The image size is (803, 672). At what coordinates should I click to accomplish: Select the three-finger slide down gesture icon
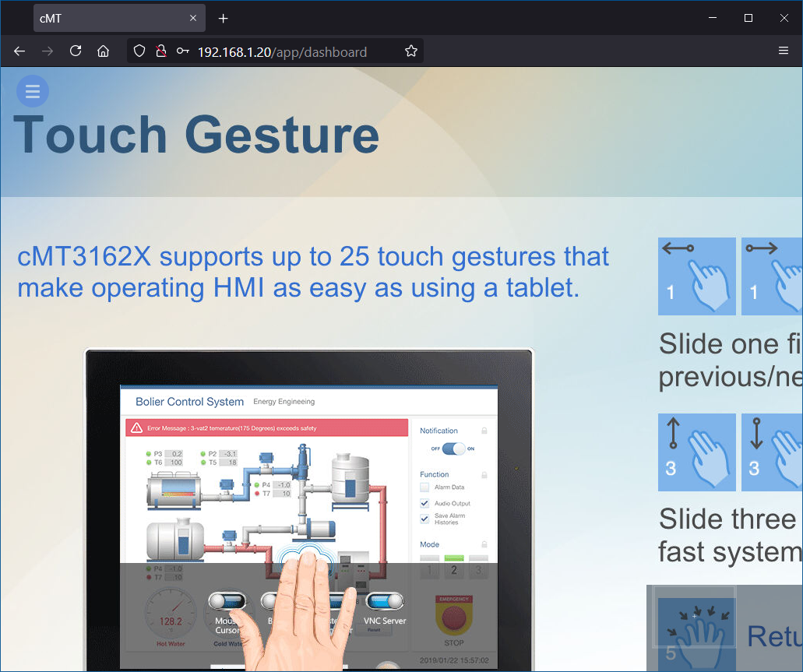[x=773, y=452]
